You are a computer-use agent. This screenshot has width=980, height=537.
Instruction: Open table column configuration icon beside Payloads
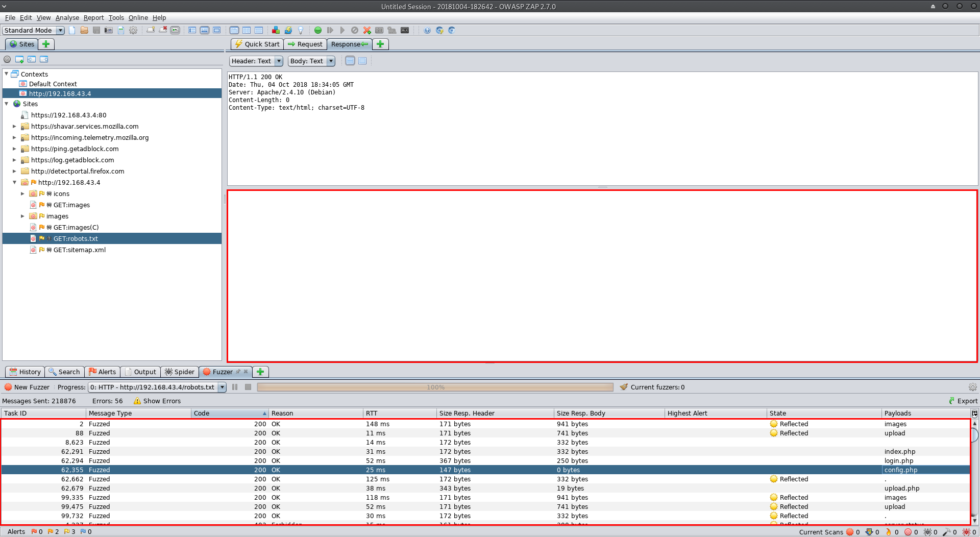coord(974,413)
